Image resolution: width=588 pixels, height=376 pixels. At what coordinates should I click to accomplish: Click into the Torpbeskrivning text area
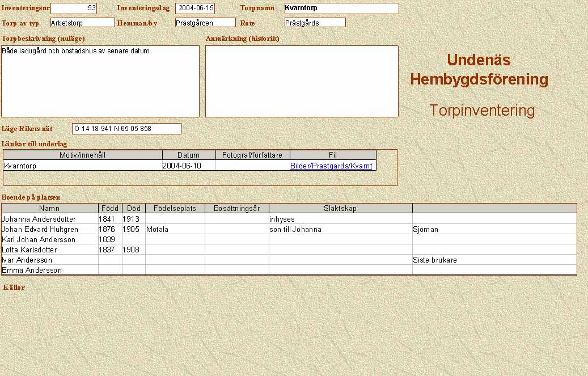pyautogui.click(x=100, y=81)
